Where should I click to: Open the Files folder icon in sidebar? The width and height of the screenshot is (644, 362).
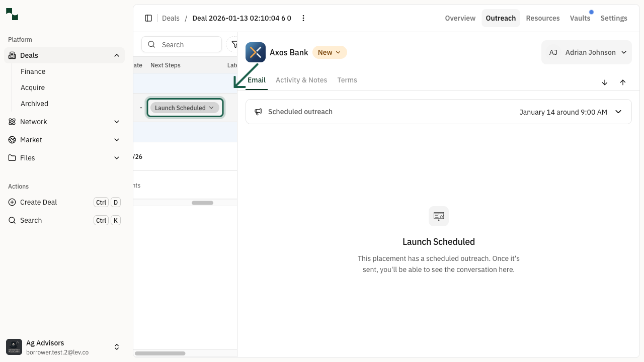click(12, 158)
